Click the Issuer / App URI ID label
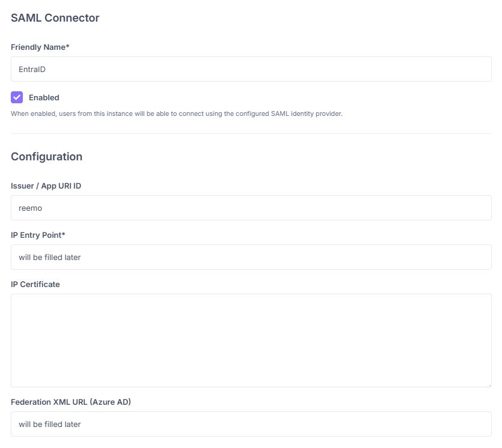This screenshot has height=448, width=502. point(46,186)
